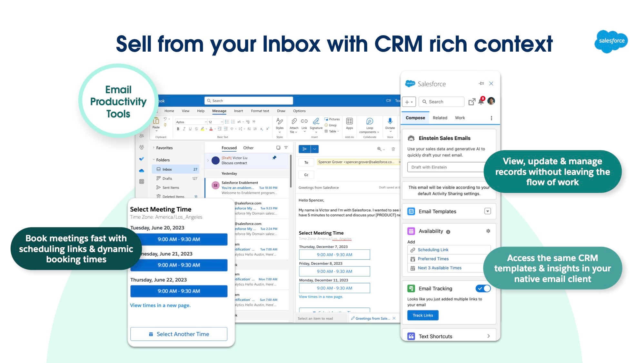Open the send options dropdown arrow
644x363 pixels.
(315, 149)
